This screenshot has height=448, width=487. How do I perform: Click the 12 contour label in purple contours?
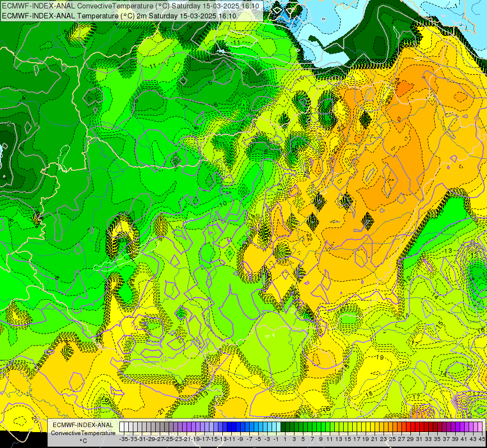(164, 359)
